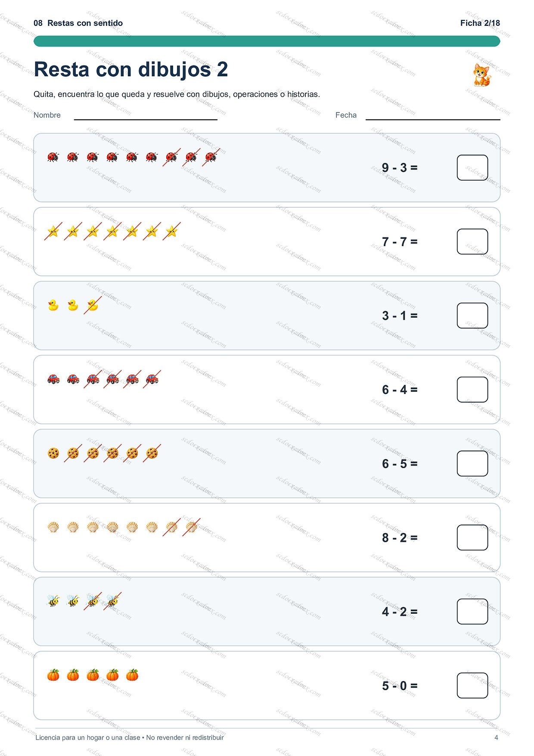Click the answer box for 6 - 5
The image size is (534, 756).
[472, 464]
